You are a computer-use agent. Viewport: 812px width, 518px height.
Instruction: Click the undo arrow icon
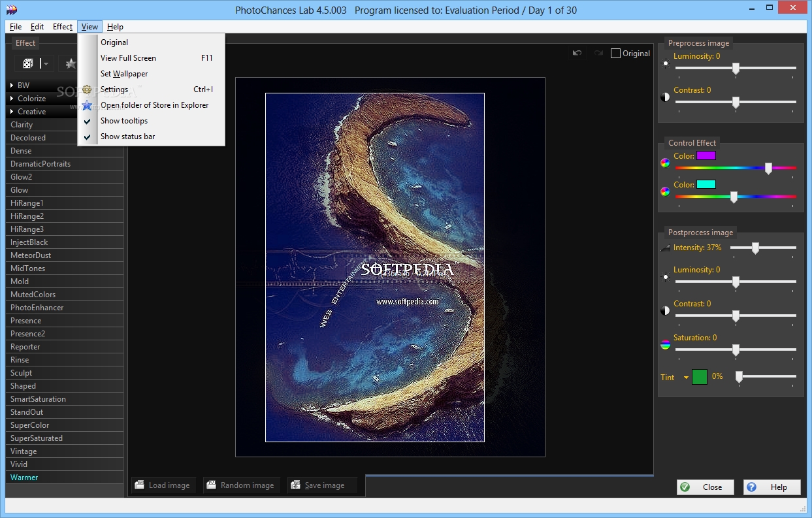[x=577, y=53]
